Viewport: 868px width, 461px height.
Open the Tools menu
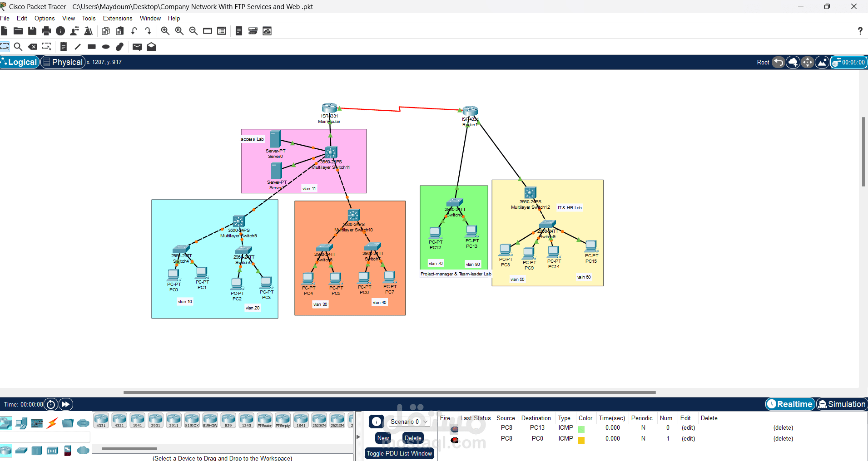[88, 18]
